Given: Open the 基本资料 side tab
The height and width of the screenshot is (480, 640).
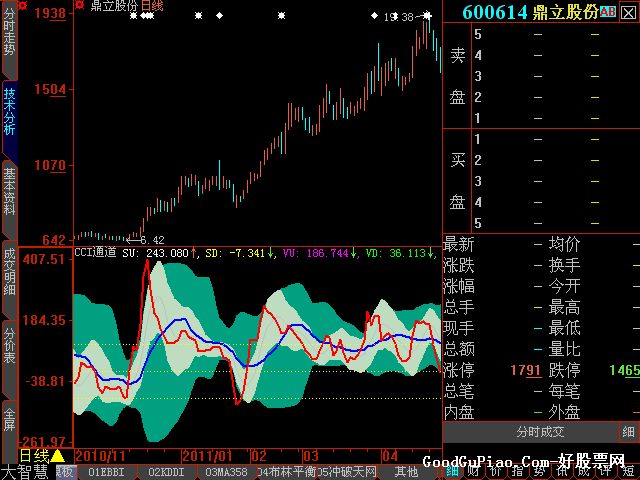Looking at the screenshot, I should (x=9, y=198).
